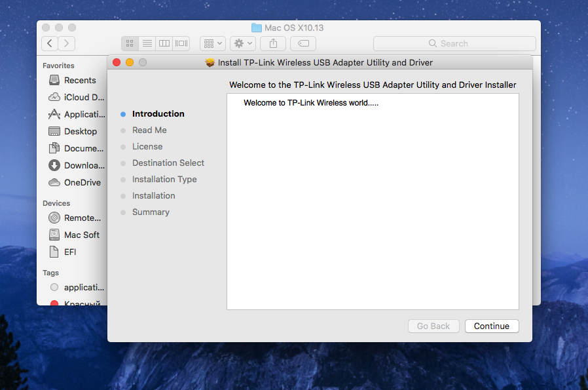This screenshot has height=390, width=588.
Task: Open Finder item arrangement dropdown
Action: [x=213, y=43]
